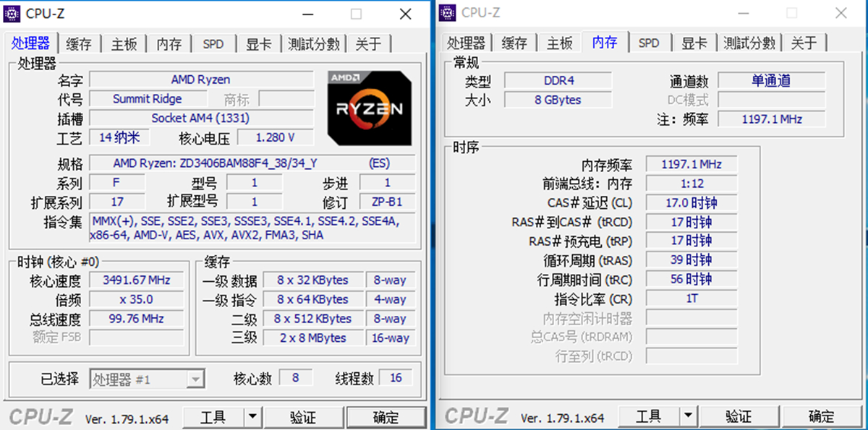The height and width of the screenshot is (430, 868).
Task: Click the 验证 button in left window
Action: 304,417
